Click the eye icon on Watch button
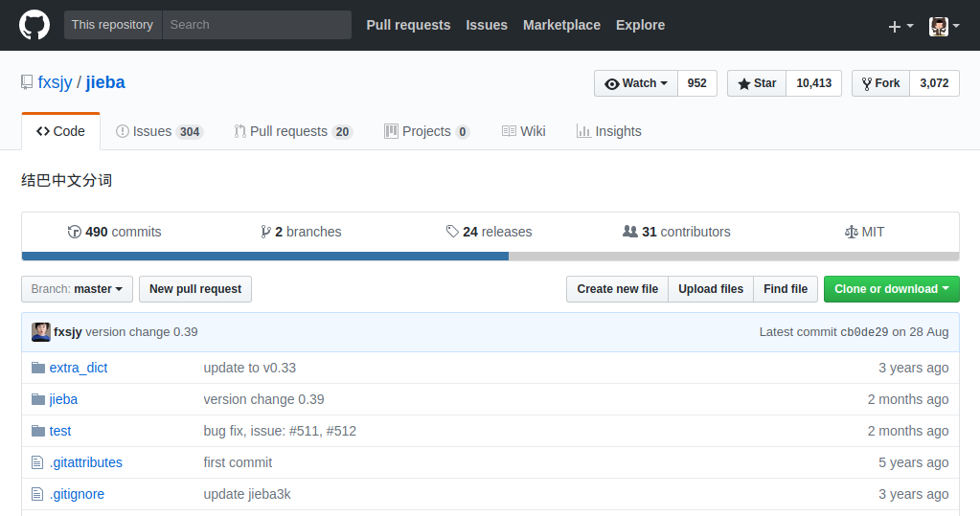This screenshot has height=516, width=980. coord(612,83)
